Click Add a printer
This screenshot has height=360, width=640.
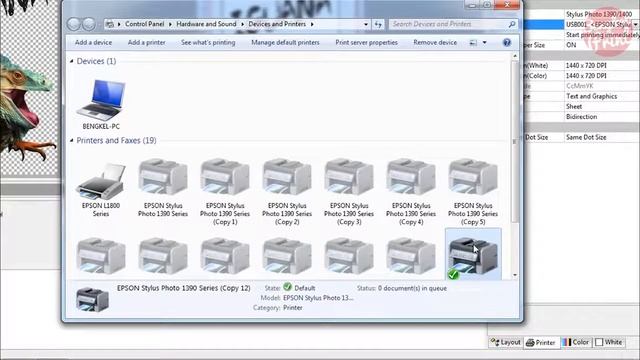[147, 42]
